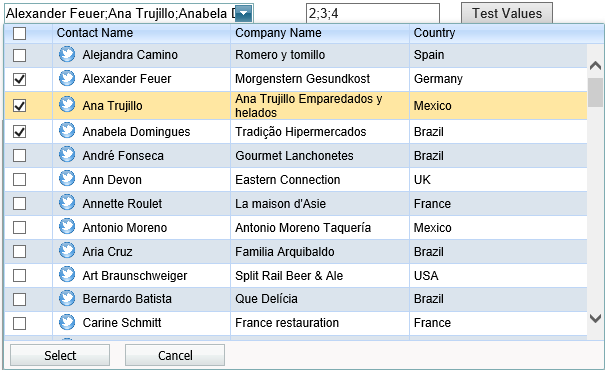The height and width of the screenshot is (370, 605).
Task: Click the Twitter icon beside André Fonseca
Action: (x=67, y=155)
